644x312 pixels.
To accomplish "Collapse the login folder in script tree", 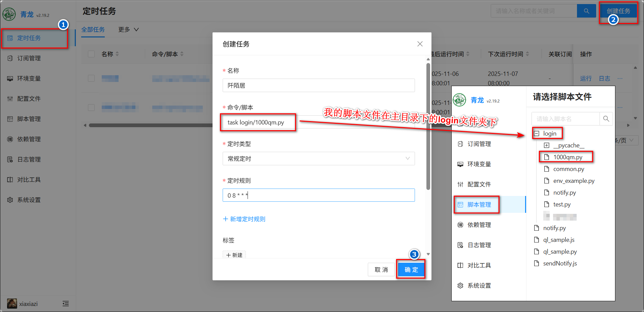I will [537, 134].
